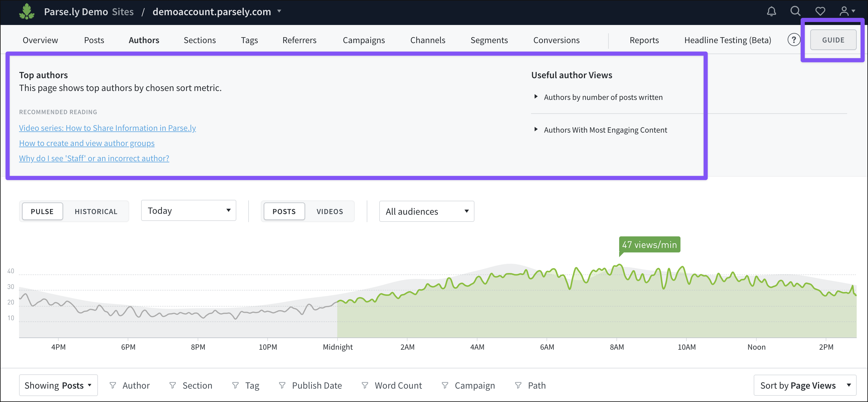Click the question mark help icon
This screenshot has height=402, width=868.
click(794, 40)
